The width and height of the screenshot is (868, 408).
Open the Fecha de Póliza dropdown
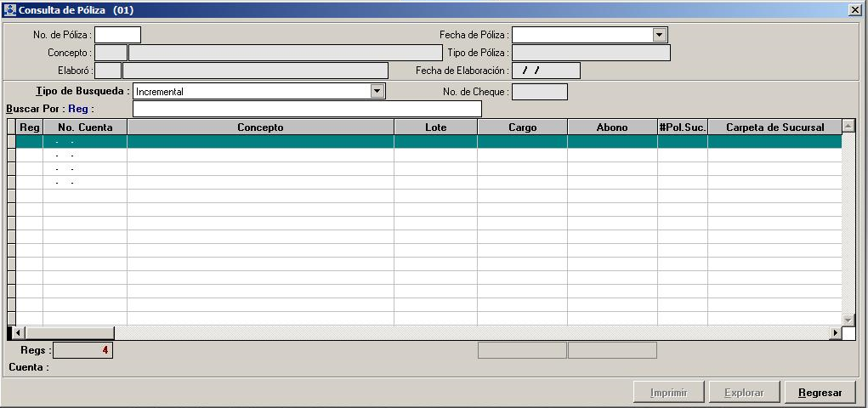659,35
